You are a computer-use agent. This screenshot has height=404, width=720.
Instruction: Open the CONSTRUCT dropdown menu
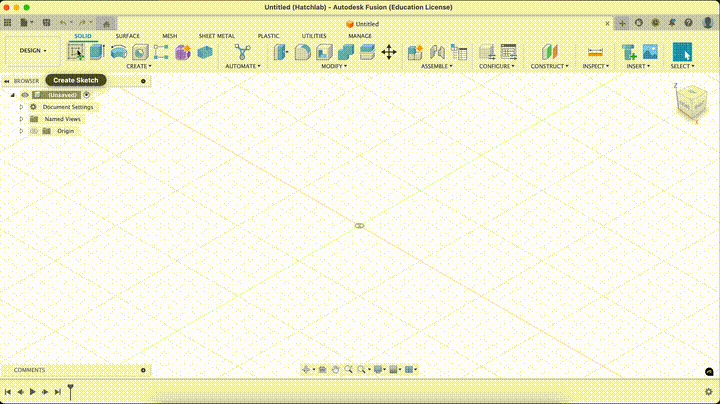[550, 67]
